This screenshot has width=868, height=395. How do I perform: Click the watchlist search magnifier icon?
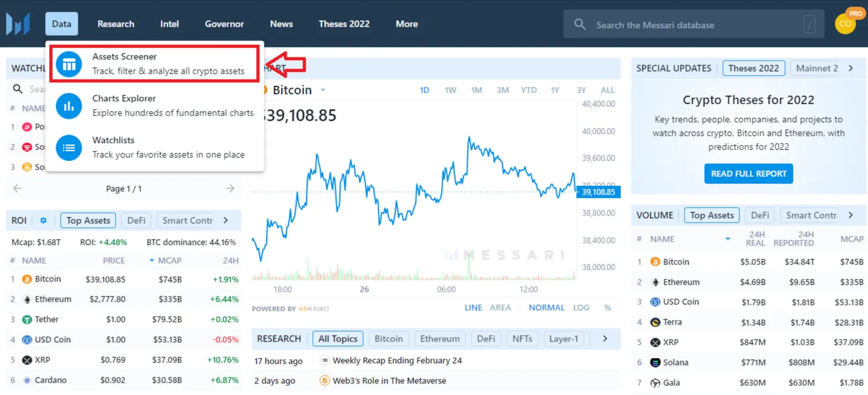[x=18, y=88]
